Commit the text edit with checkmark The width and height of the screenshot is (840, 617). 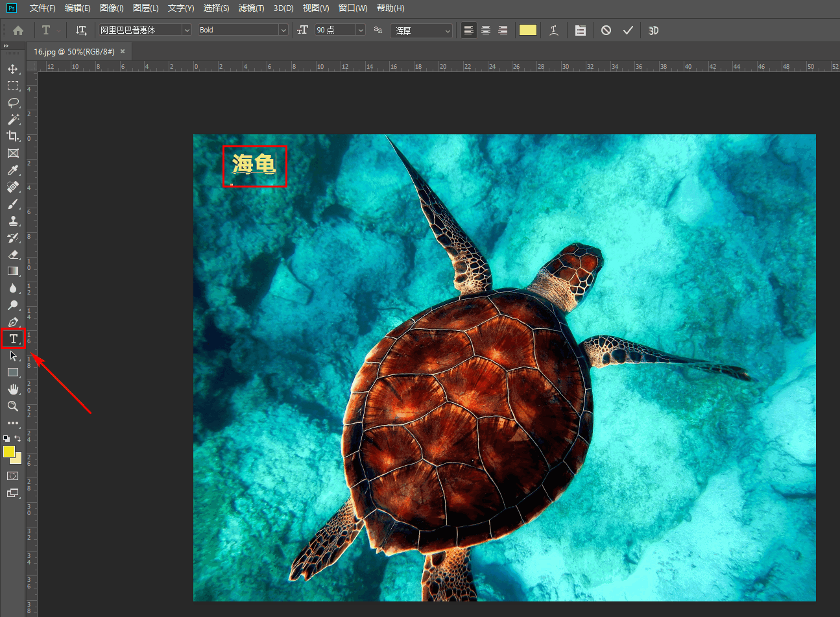pyautogui.click(x=628, y=30)
